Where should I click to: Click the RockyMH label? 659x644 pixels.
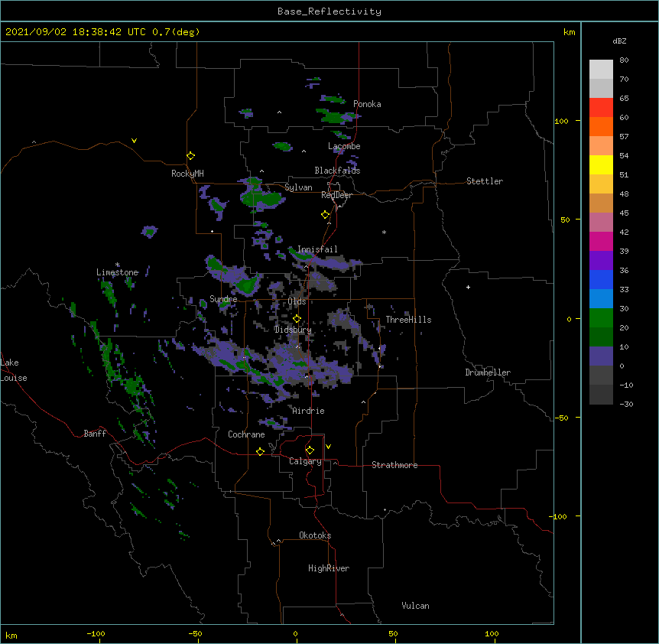(x=187, y=174)
